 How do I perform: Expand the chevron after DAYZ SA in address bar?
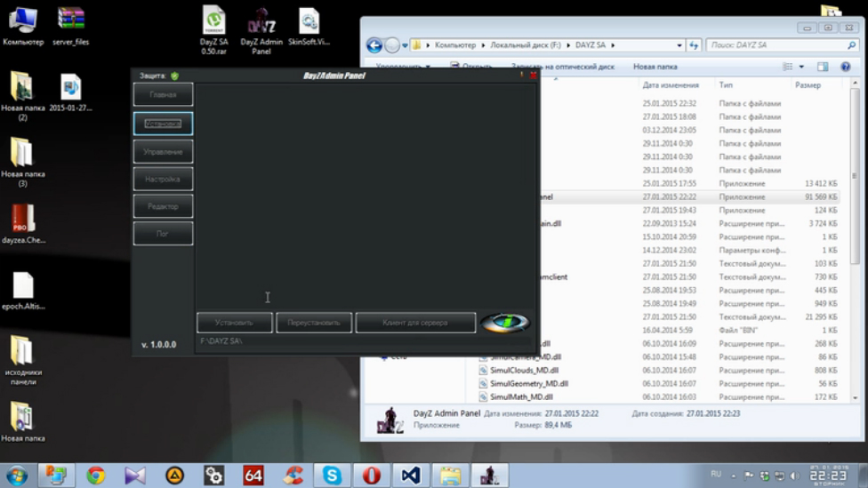point(613,45)
